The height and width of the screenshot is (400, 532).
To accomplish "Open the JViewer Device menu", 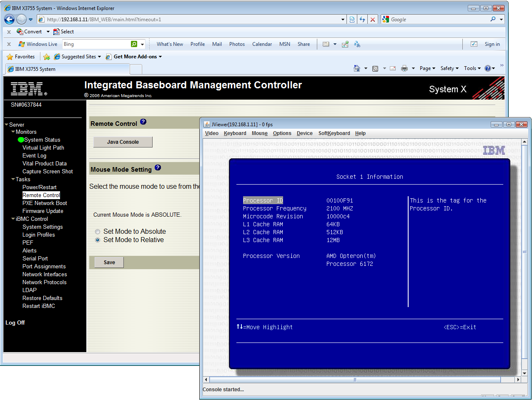I will click(x=304, y=133).
